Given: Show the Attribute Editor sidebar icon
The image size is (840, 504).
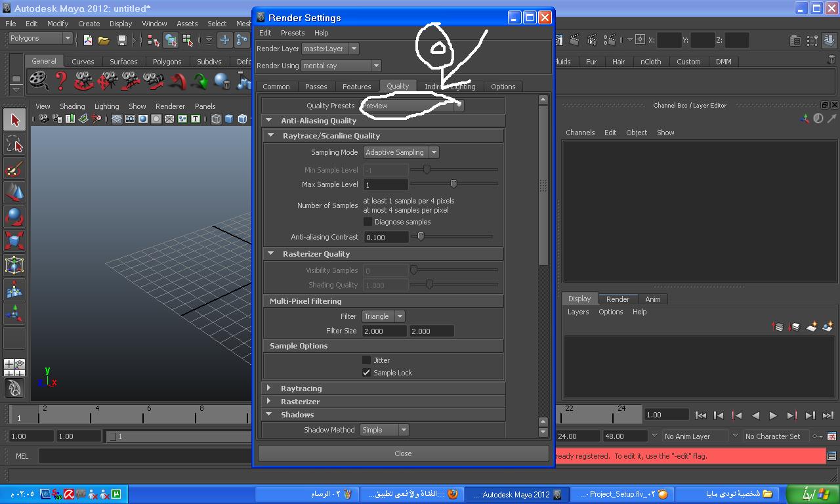Looking at the screenshot, I should (795, 40).
